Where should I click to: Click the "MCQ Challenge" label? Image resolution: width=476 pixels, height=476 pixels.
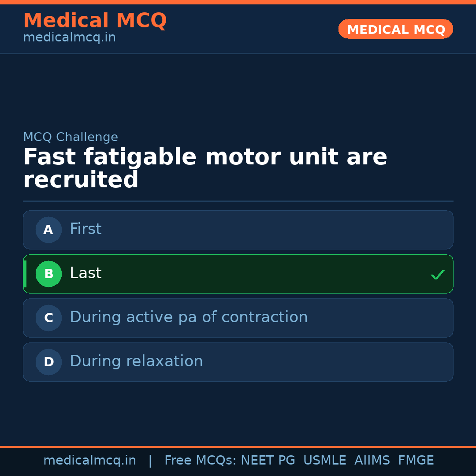[x=71, y=137]
